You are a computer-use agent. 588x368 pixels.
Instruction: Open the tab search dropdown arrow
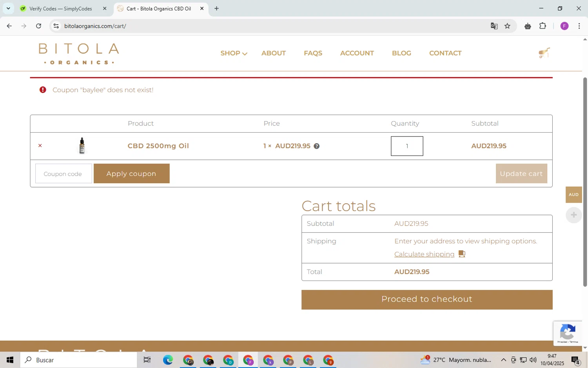point(8,8)
